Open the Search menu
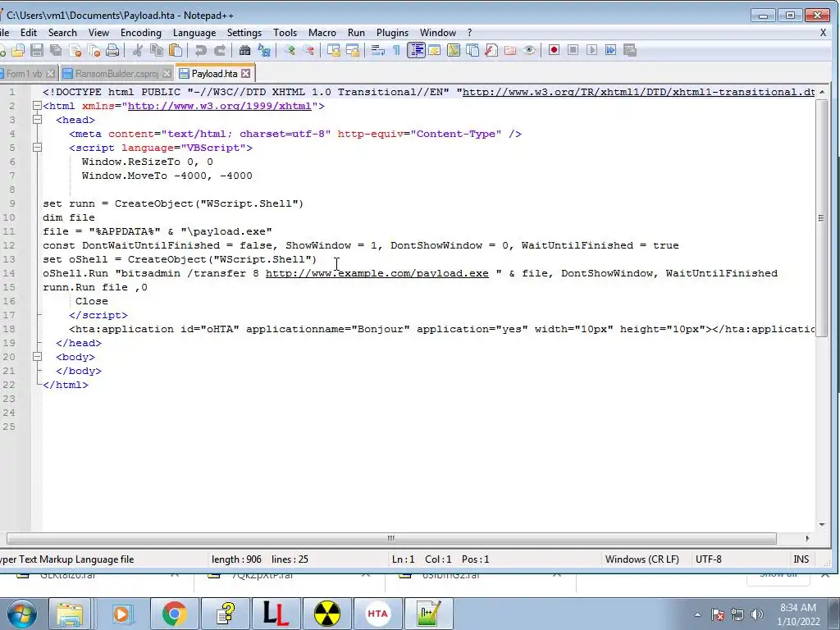 coord(62,33)
